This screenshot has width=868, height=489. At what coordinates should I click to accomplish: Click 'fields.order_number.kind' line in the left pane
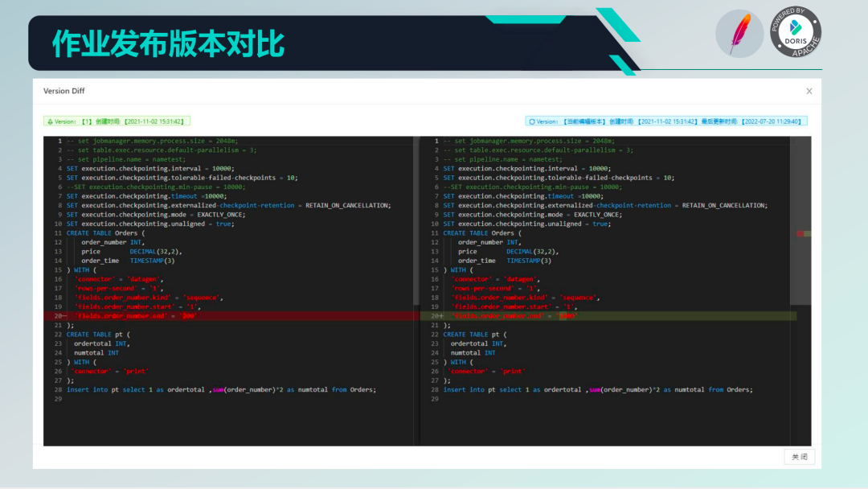[149, 298]
